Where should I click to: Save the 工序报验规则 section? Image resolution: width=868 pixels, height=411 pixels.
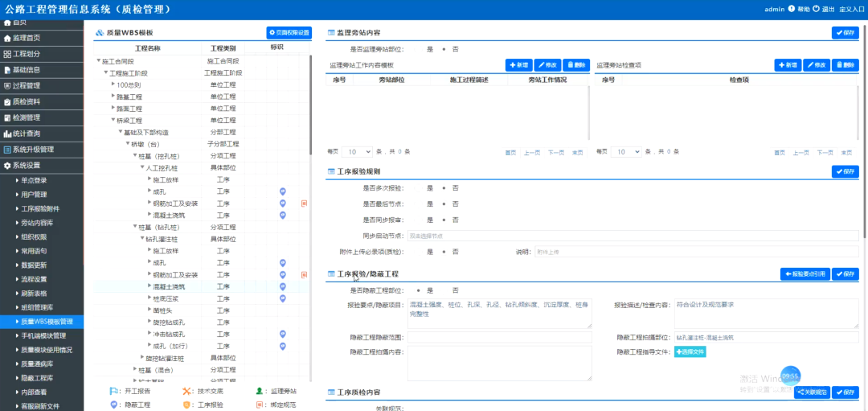point(845,171)
